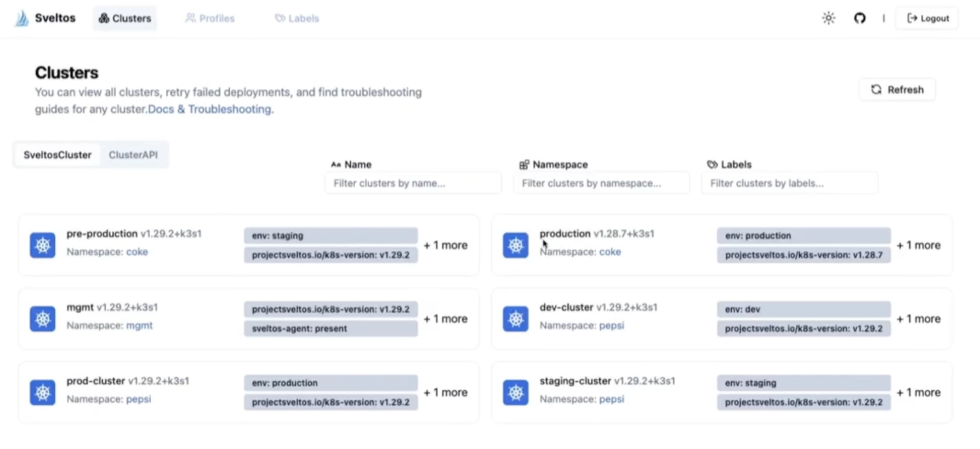Click k8s-version v1.29.2 label on pre-production
Image resolution: width=980 pixels, height=449 pixels.
point(330,255)
